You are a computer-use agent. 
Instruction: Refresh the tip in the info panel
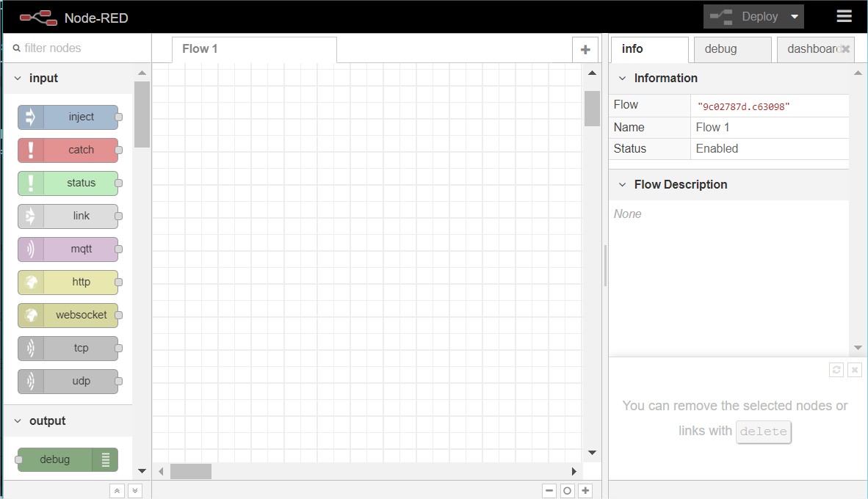[x=836, y=370]
